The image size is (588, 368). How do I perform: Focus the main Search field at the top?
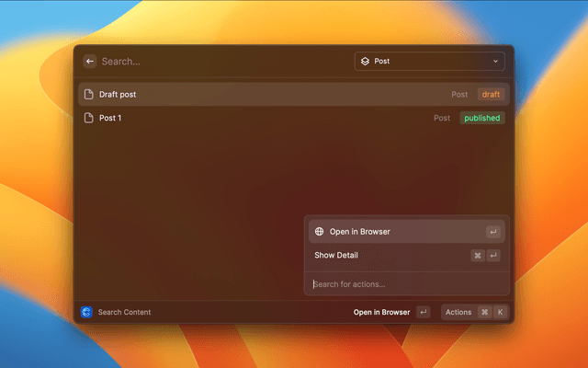click(x=220, y=62)
